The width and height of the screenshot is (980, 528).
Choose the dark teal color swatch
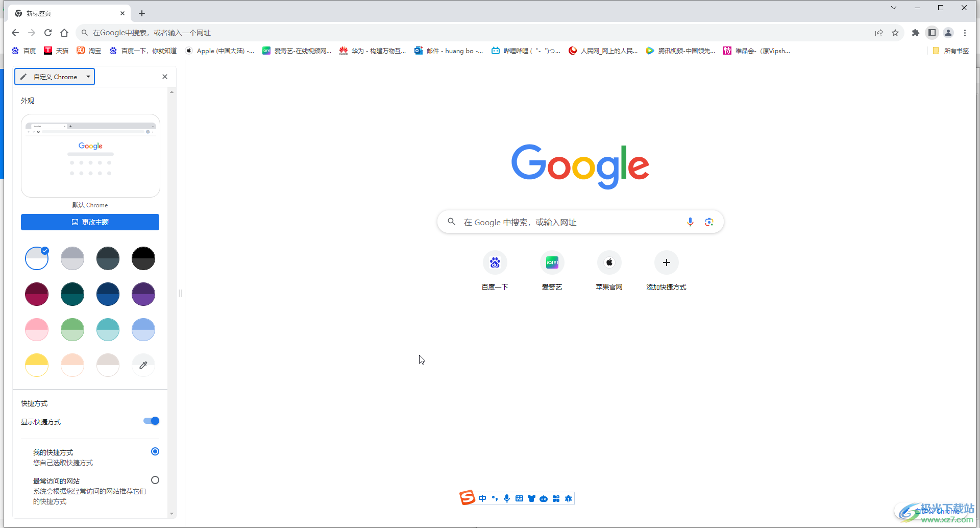click(72, 294)
